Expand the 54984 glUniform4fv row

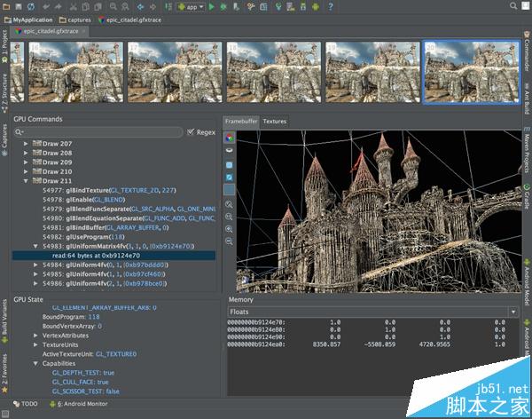[x=35, y=265]
